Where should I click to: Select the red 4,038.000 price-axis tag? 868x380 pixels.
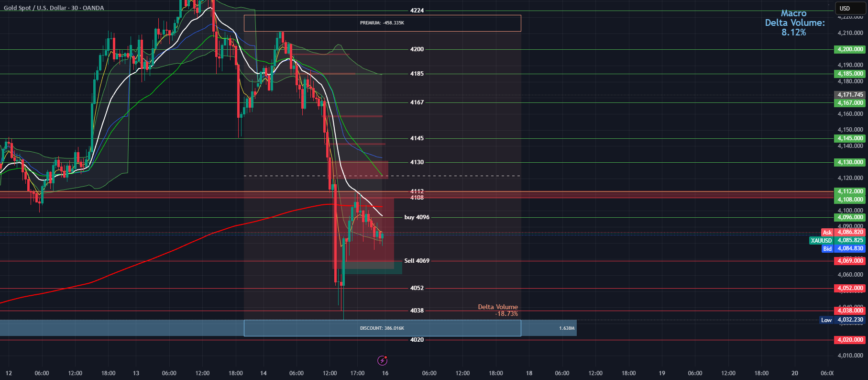click(x=850, y=311)
